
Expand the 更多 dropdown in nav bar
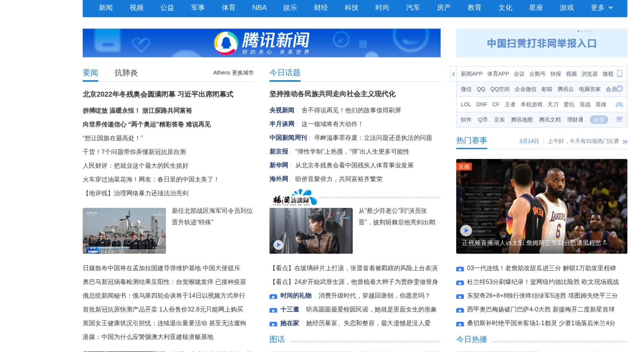pos(602,7)
